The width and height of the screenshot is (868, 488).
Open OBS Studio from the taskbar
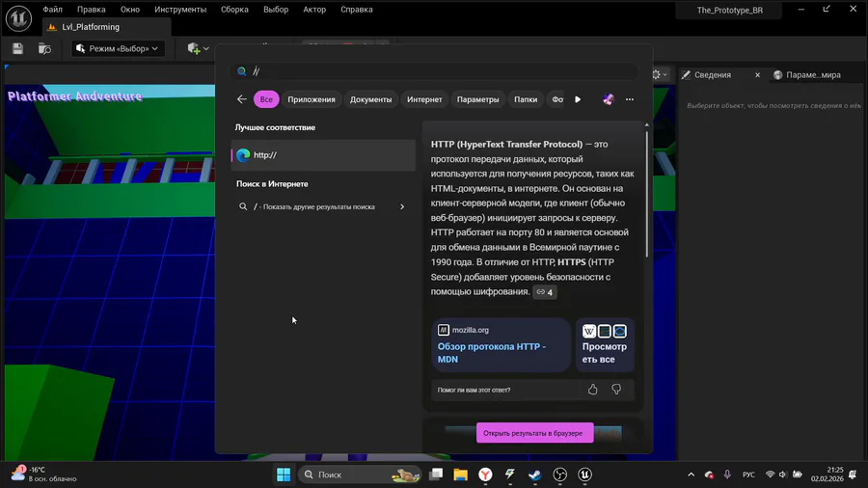point(559,474)
